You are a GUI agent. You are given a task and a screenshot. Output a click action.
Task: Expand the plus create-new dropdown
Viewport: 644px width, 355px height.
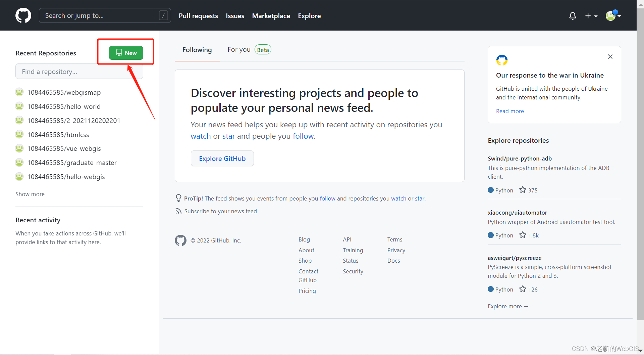point(591,16)
